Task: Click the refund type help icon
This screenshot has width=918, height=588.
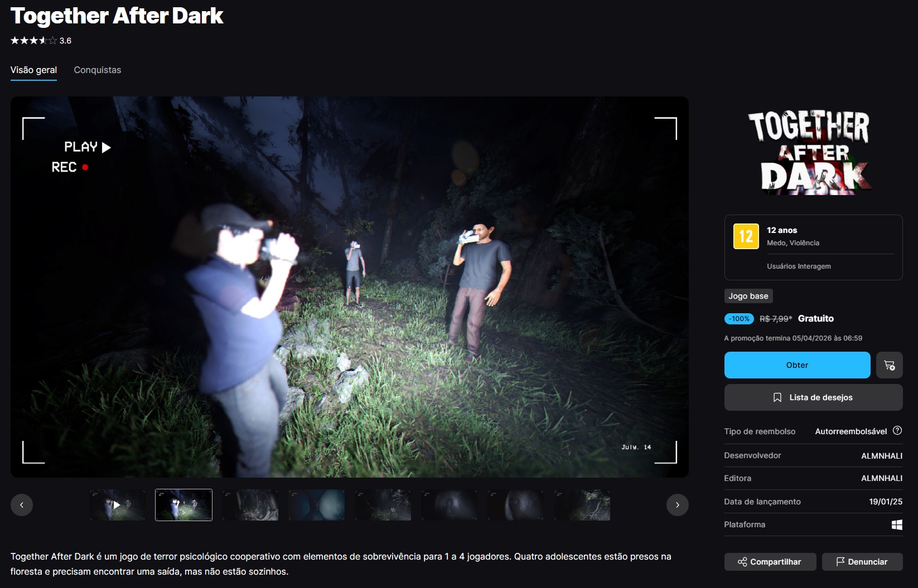Action: 897,431
